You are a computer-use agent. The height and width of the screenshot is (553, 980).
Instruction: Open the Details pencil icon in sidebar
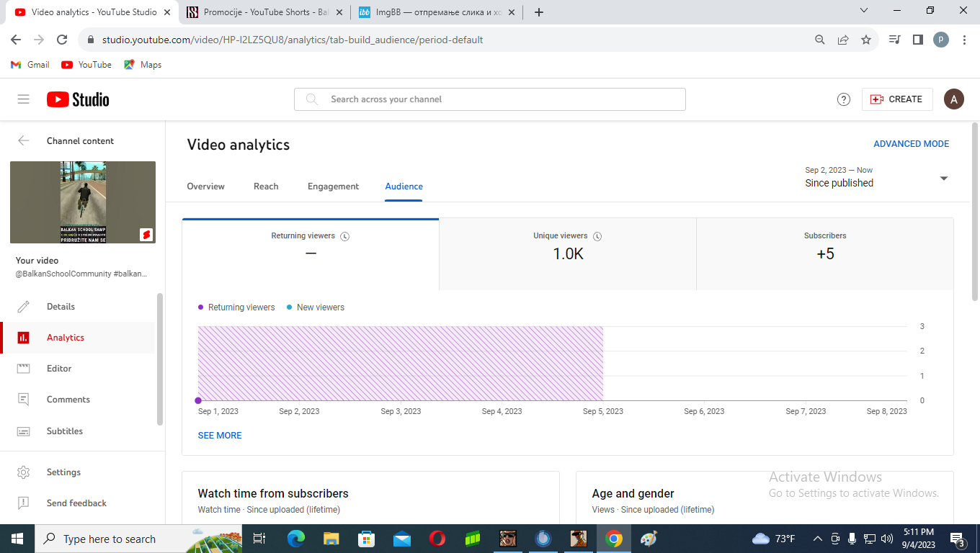pos(24,307)
